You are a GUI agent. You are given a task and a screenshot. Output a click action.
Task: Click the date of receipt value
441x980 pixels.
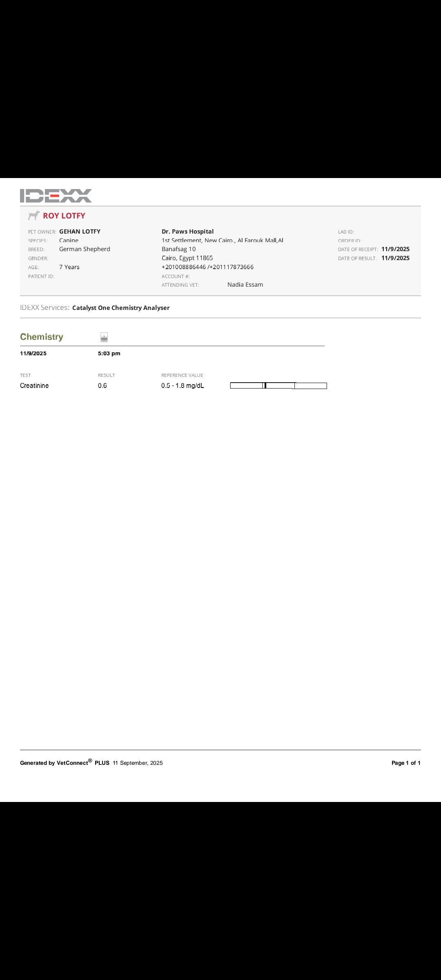pos(395,249)
